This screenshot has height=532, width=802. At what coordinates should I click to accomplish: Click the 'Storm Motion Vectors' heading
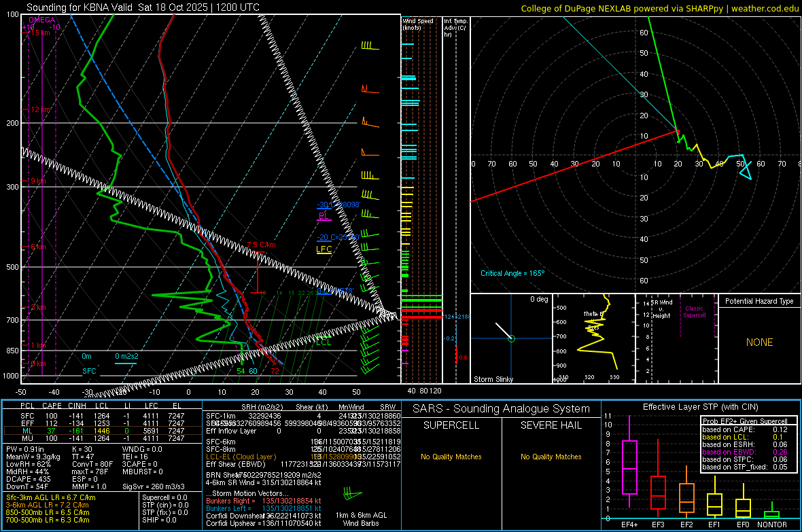click(x=248, y=493)
